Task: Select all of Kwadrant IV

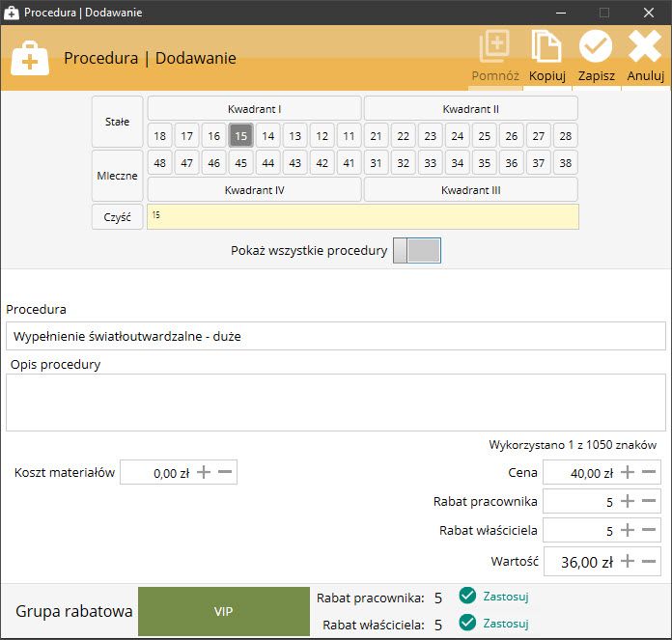Action: [x=255, y=190]
